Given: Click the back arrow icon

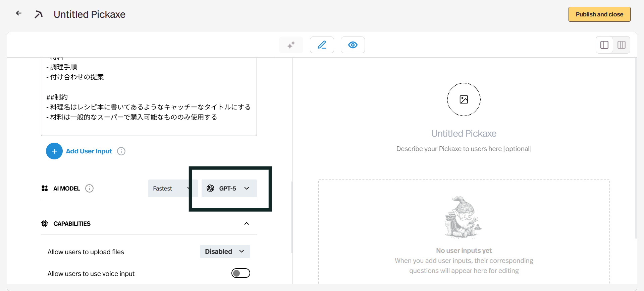Looking at the screenshot, I should [x=19, y=13].
